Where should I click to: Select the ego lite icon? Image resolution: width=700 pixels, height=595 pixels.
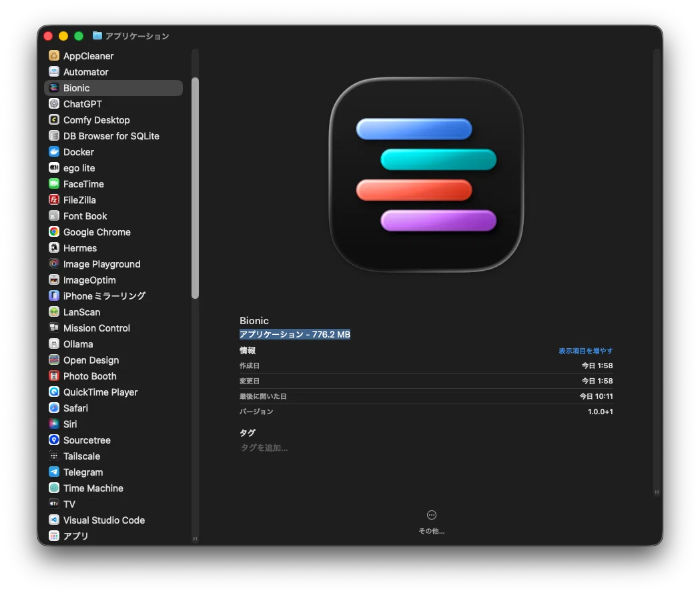click(x=54, y=168)
